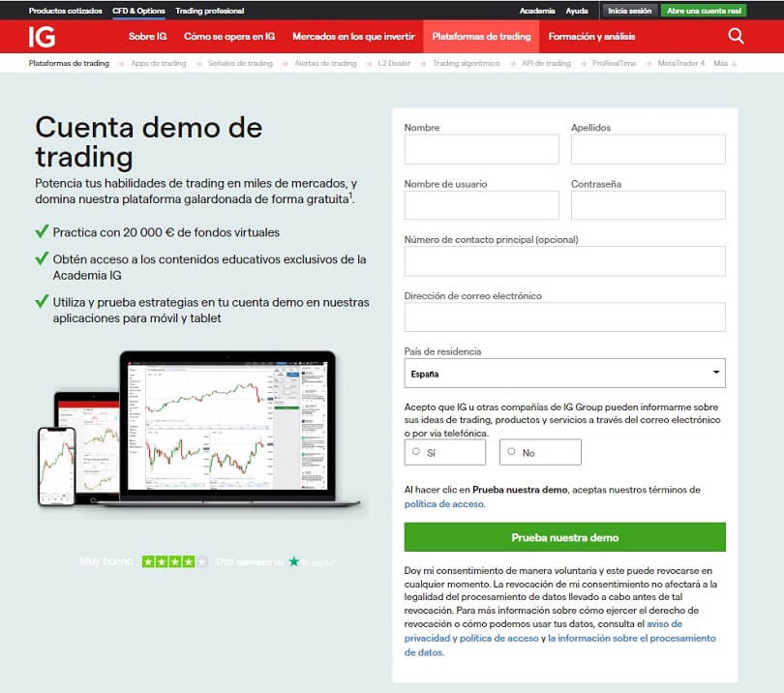Open Mercados en los que invertir menu
This screenshot has width=784, height=693.
(x=353, y=37)
